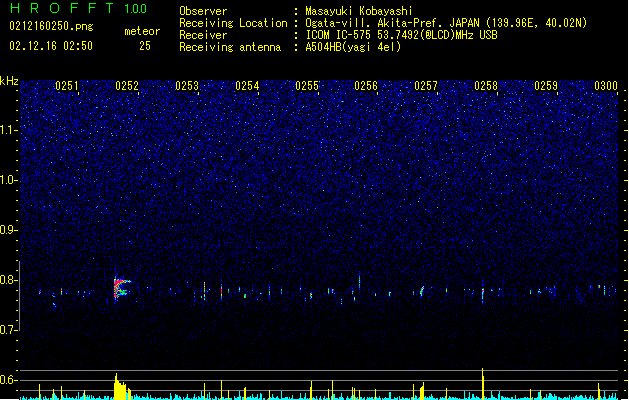Click receiver text ICOM IC-575 53.7492 MHz
629x400 pixels.
click(x=401, y=35)
